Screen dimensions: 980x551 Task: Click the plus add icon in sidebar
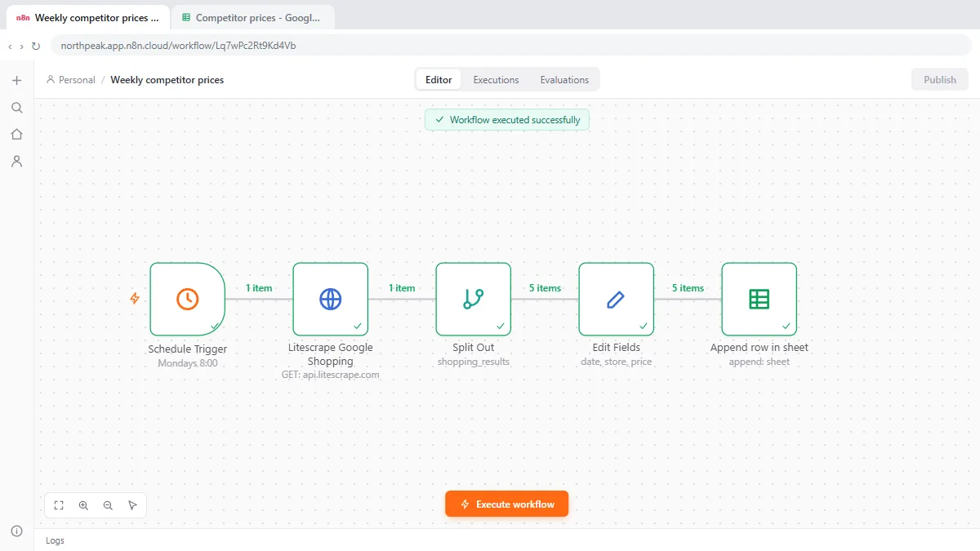pyautogui.click(x=16, y=80)
